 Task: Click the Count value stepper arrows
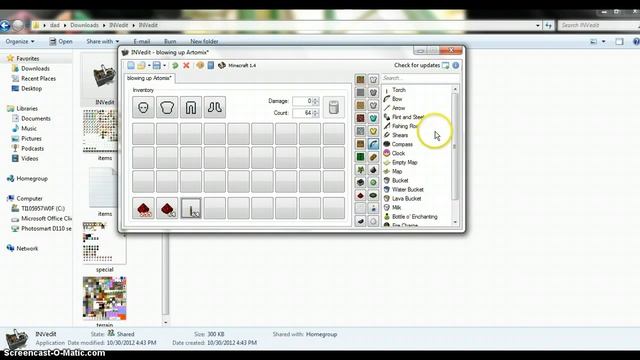tap(316, 113)
